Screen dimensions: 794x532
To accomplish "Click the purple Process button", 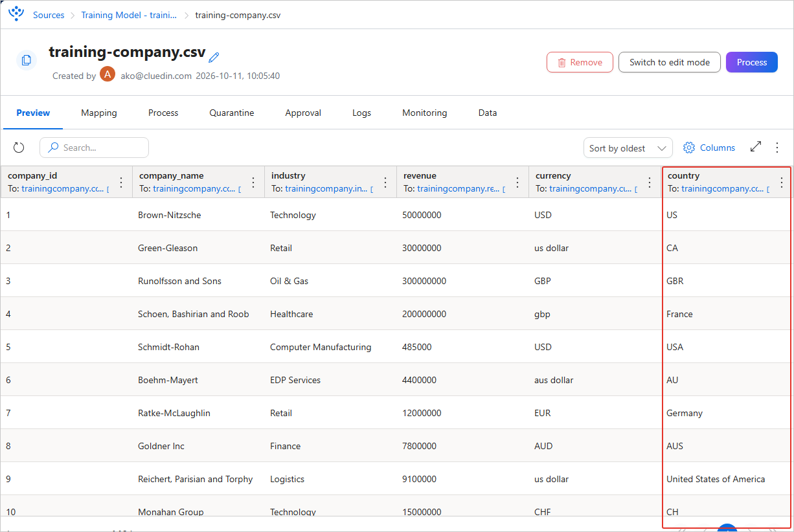I will [752, 62].
